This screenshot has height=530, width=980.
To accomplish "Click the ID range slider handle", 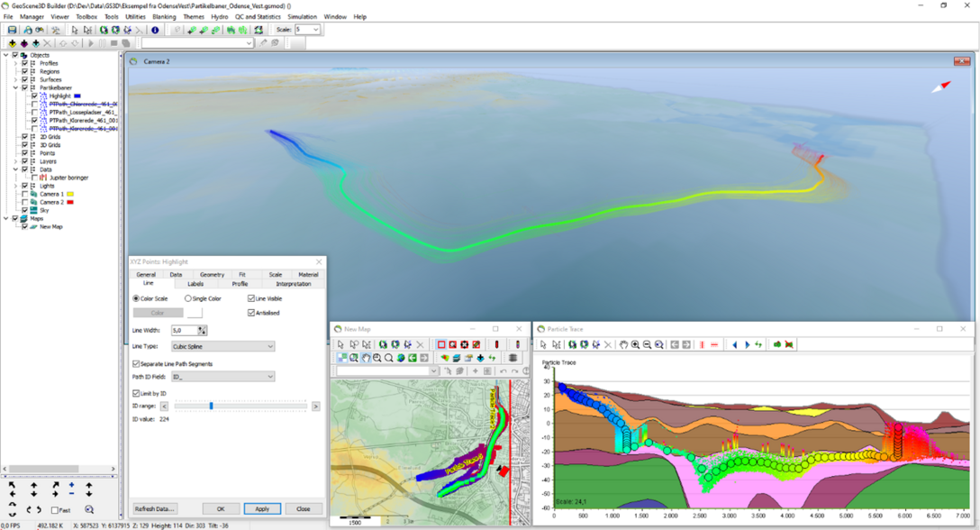I will pos(212,407).
